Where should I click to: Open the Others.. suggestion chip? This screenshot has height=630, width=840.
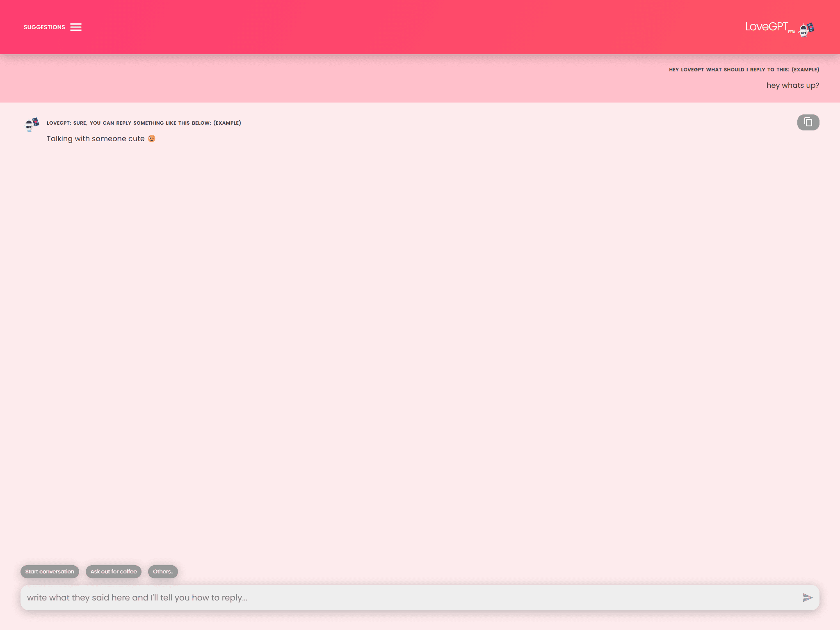163,571
